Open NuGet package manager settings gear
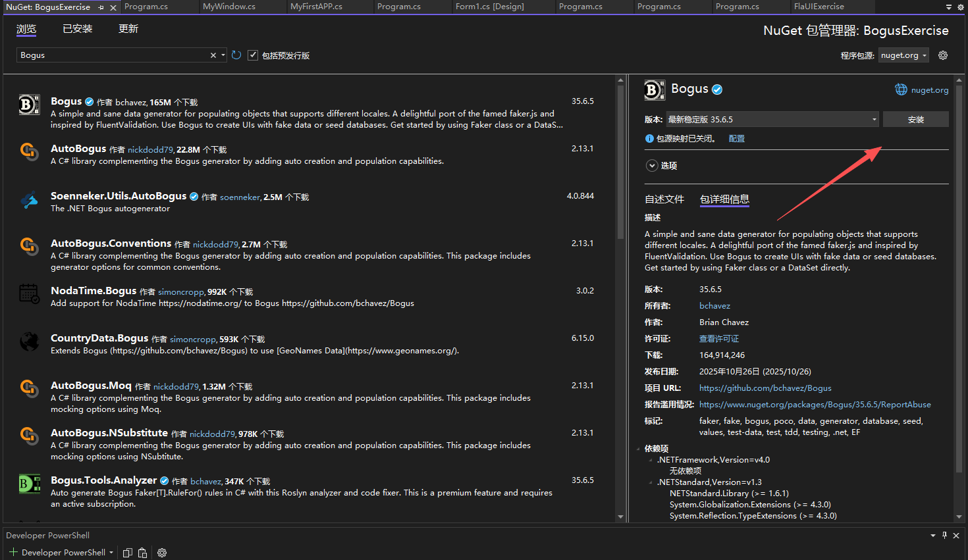The width and height of the screenshot is (968, 560). 943,55
